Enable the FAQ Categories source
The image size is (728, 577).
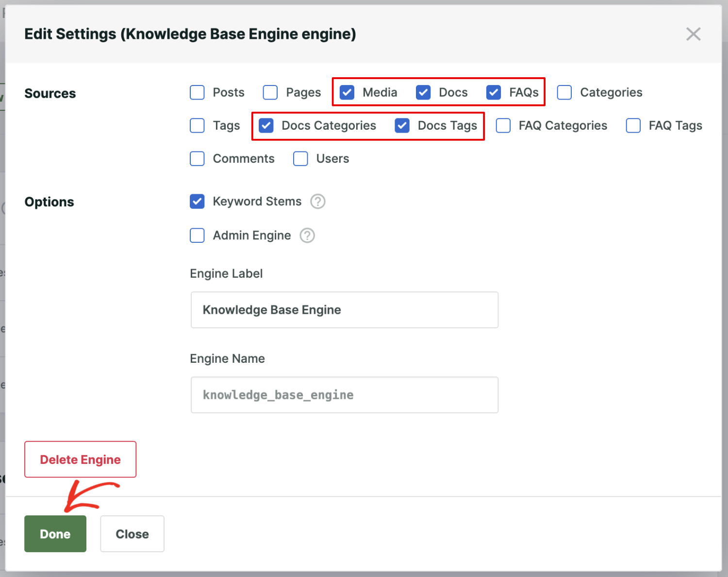pyautogui.click(x=503, y=125)
